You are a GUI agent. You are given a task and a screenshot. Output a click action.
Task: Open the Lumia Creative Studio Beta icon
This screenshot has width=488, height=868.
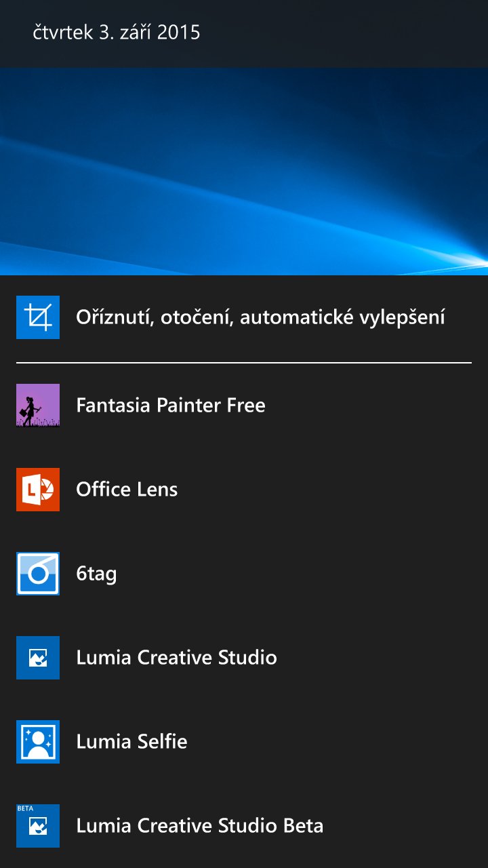pyautogui.click(x=38, y=826)
